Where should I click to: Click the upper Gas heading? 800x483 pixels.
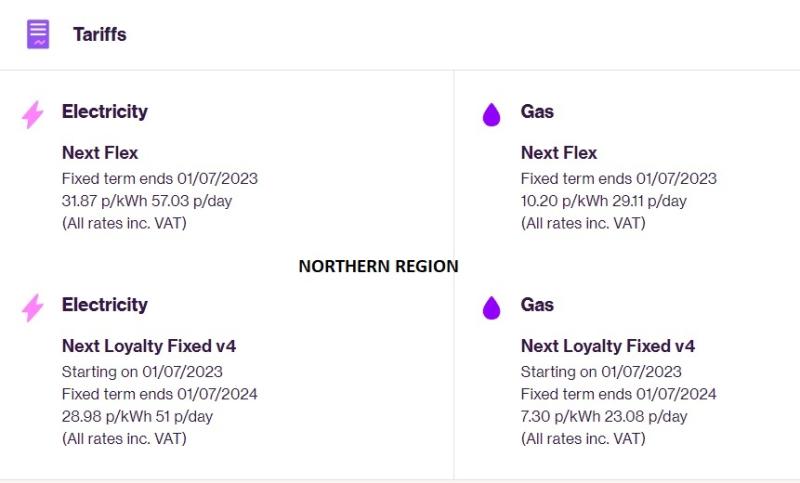coord(537,111)
